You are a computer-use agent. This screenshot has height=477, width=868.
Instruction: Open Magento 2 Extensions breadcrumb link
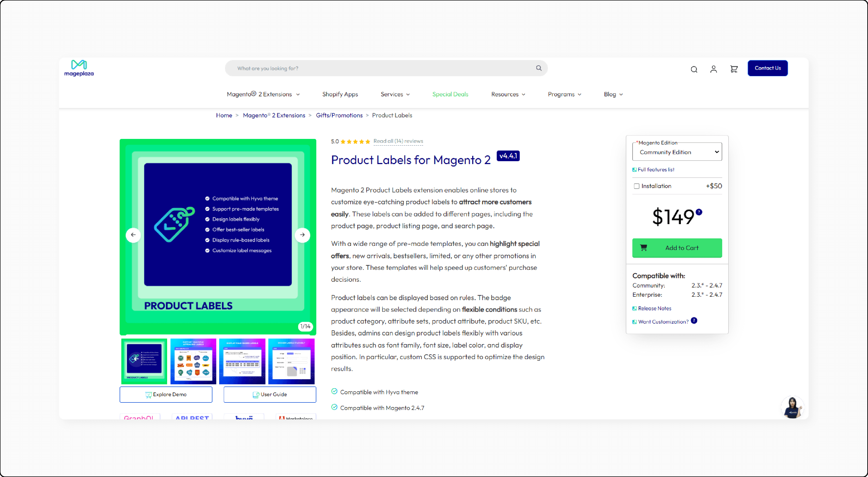(274, 115)
